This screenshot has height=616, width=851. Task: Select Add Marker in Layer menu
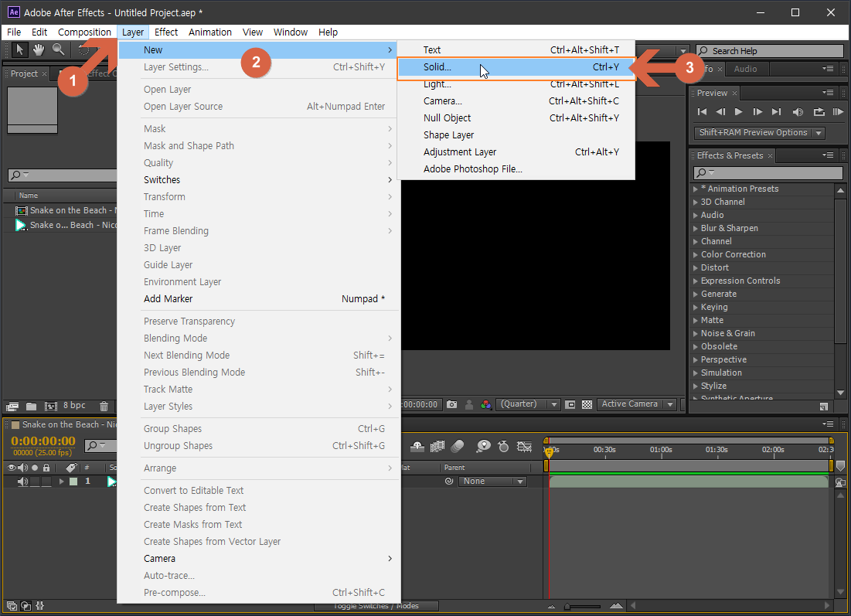click(260, 299)
